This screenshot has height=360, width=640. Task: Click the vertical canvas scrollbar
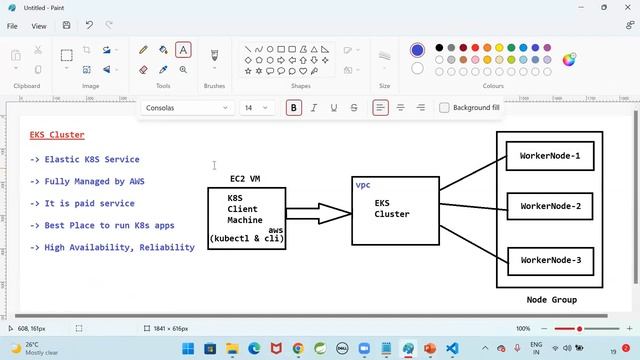pyautogui.click(x=636, y=197)
